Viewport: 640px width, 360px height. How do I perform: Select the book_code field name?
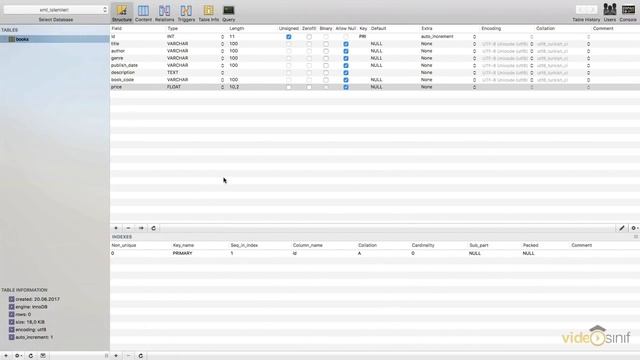pos(122,80)
